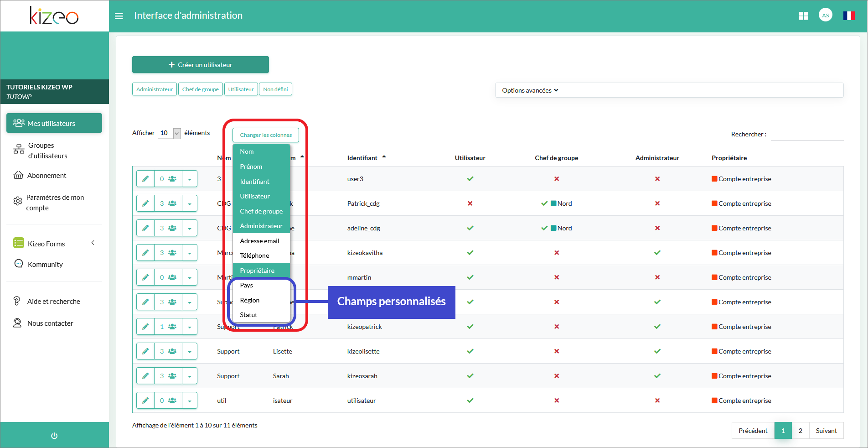Toggle Utilisateur column visibility
The image size is (868, 448).
261,196
